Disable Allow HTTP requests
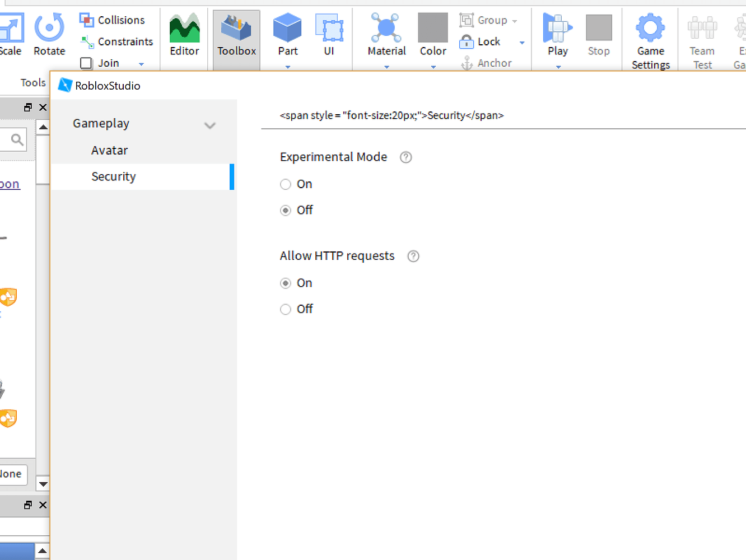Viewport: 746px width, 560px height. tap(286, 309)
